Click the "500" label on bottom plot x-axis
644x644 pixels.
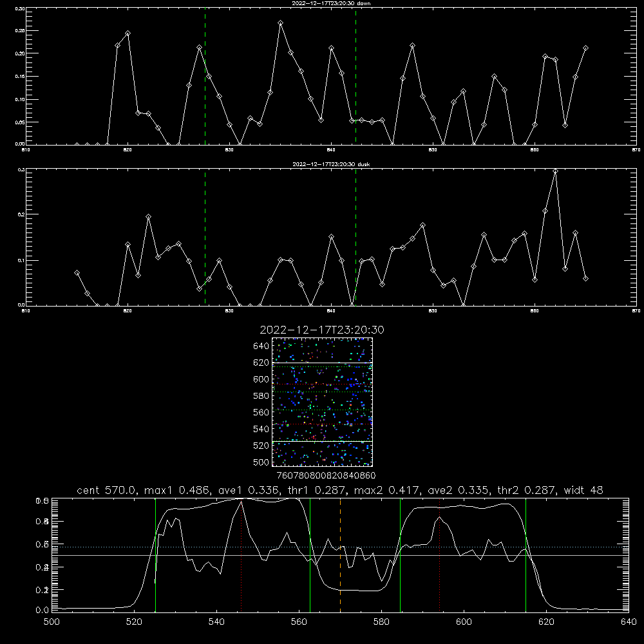click(52, 622)
